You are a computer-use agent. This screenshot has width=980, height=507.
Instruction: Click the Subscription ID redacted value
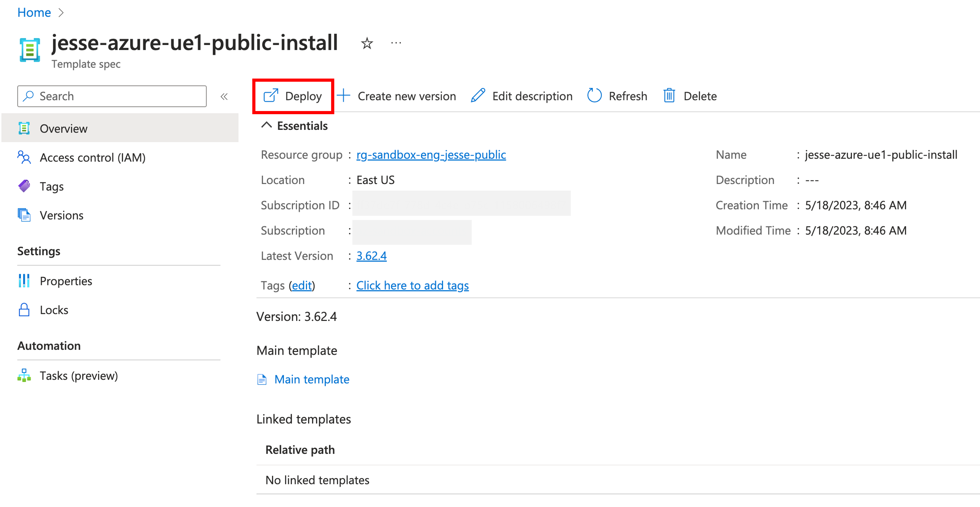pos(461,203)
